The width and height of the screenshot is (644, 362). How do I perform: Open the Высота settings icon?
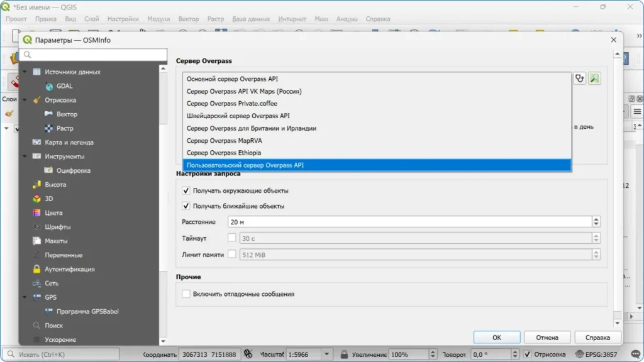tap(36, 184)
